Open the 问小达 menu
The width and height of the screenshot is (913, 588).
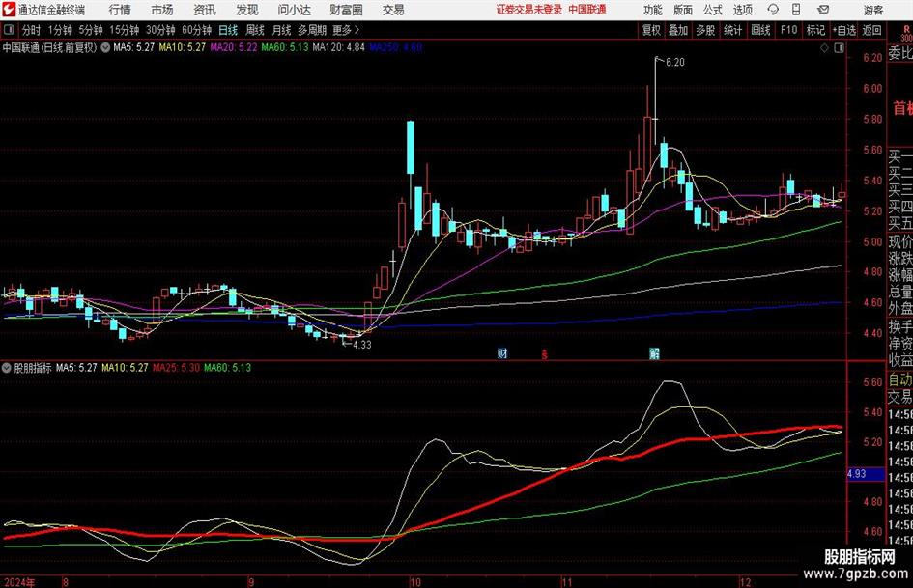click(x=294, y=10)
